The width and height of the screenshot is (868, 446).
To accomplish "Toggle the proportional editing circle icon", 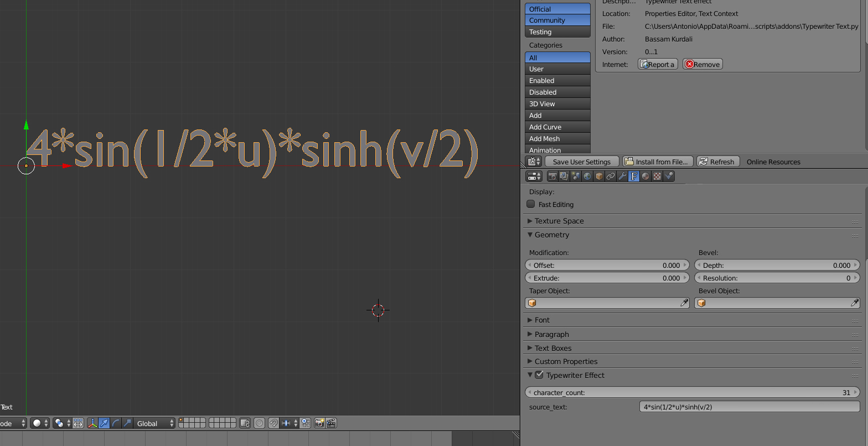I will (x=259, y=423).
